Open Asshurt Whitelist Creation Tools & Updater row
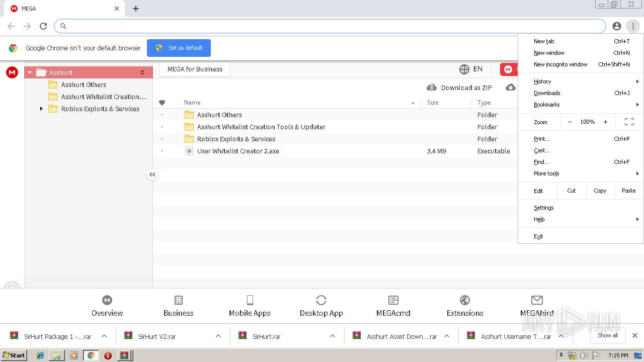Image resolution: width=644 pixels, height=362 pixels. (335, 127)
